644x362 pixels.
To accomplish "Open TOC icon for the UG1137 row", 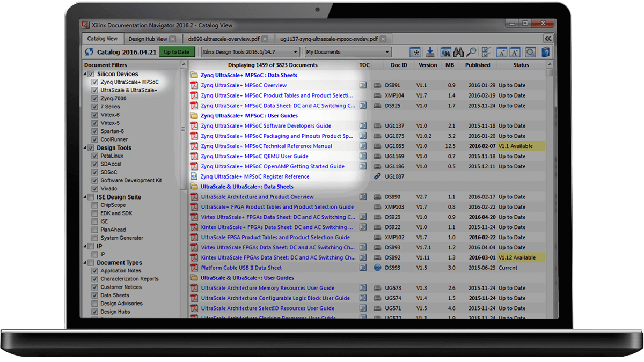I will tap(363, 126).
